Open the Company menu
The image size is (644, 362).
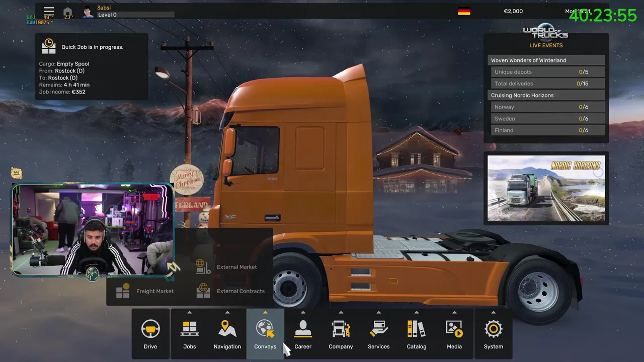click(x=341, y=334)
